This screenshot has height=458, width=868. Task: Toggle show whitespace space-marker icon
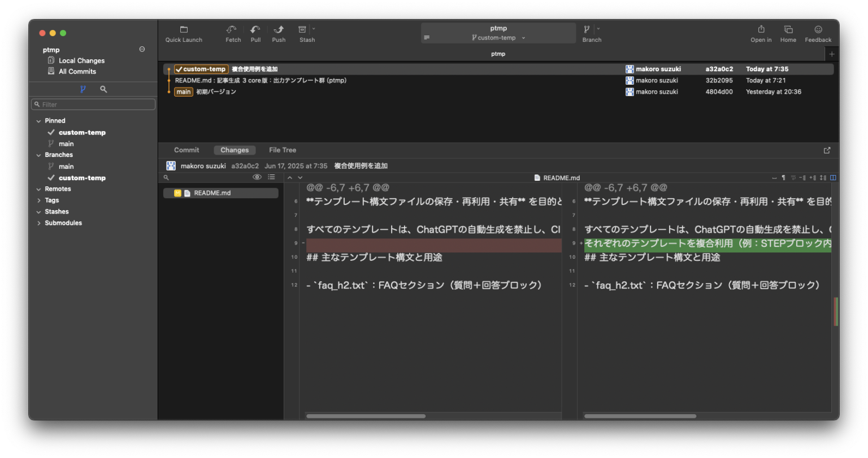[774, 178]
